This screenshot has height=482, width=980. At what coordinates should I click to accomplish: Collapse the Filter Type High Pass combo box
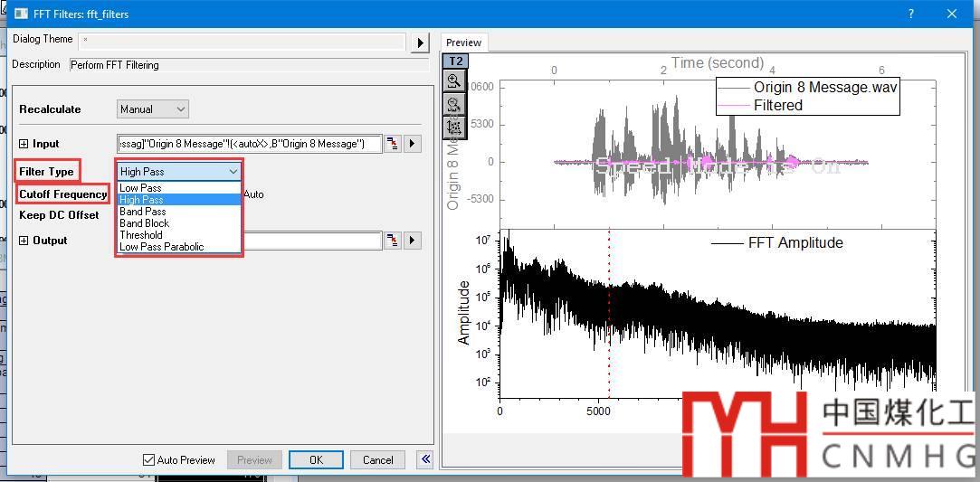[x=233, y=171]
